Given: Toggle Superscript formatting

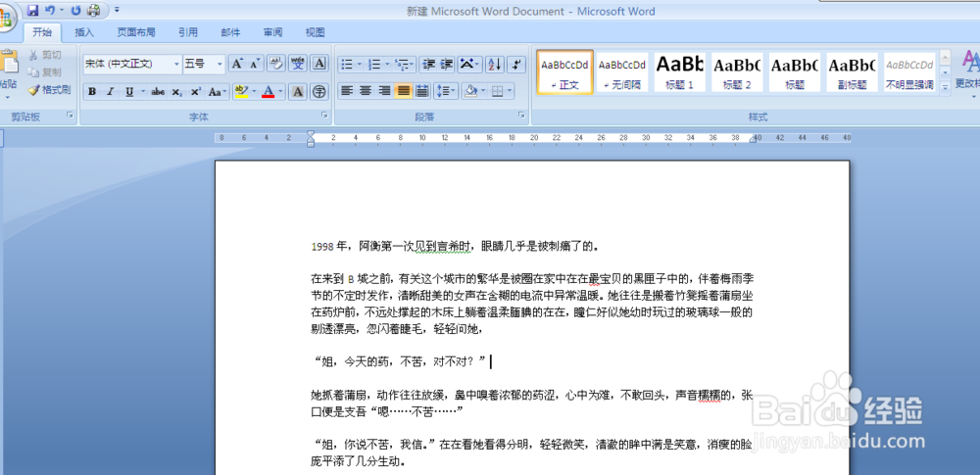Looking at the screenshot, I should 196,92.
